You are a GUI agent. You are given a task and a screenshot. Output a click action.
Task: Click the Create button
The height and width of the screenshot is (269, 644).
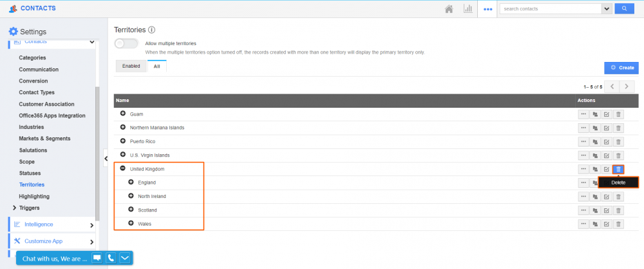coord(621,68)
